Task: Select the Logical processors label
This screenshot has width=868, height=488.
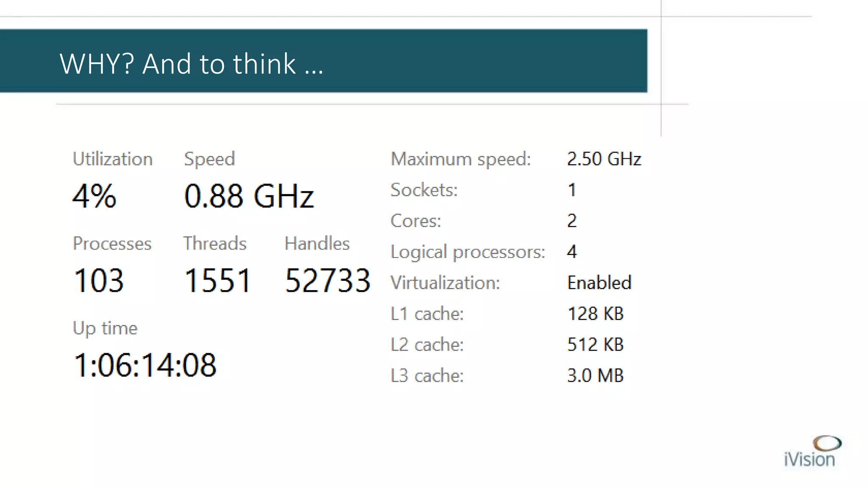Action: (x=468, y=252)
